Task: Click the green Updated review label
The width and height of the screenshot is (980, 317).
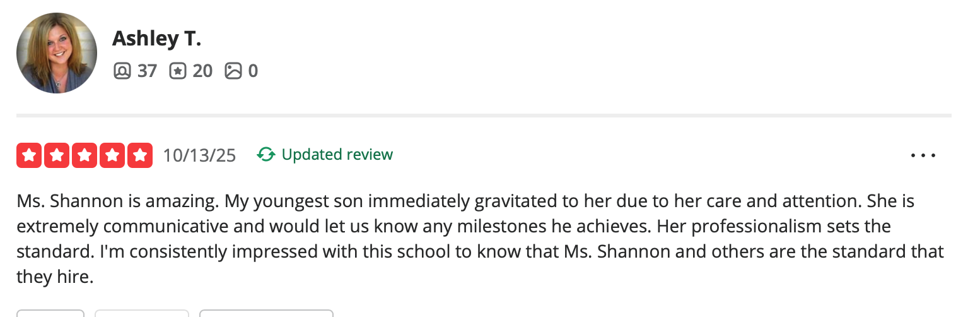Action: coord(337,155)
